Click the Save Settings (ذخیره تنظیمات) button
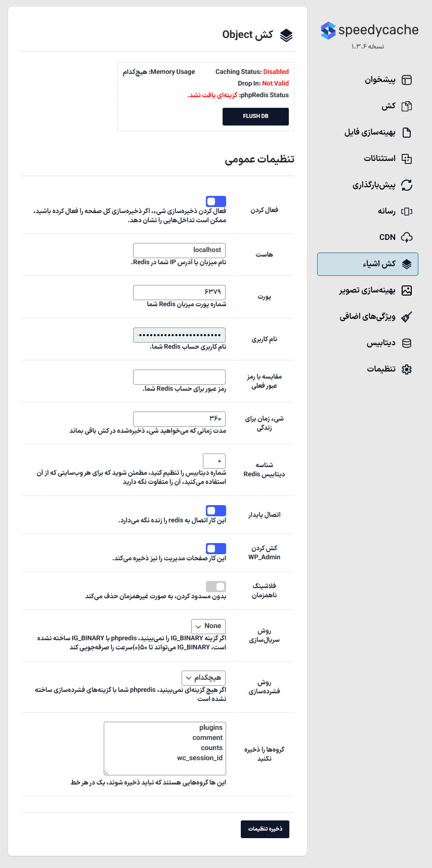This screenshot has height=868, width=432. (x=265, y=829)
